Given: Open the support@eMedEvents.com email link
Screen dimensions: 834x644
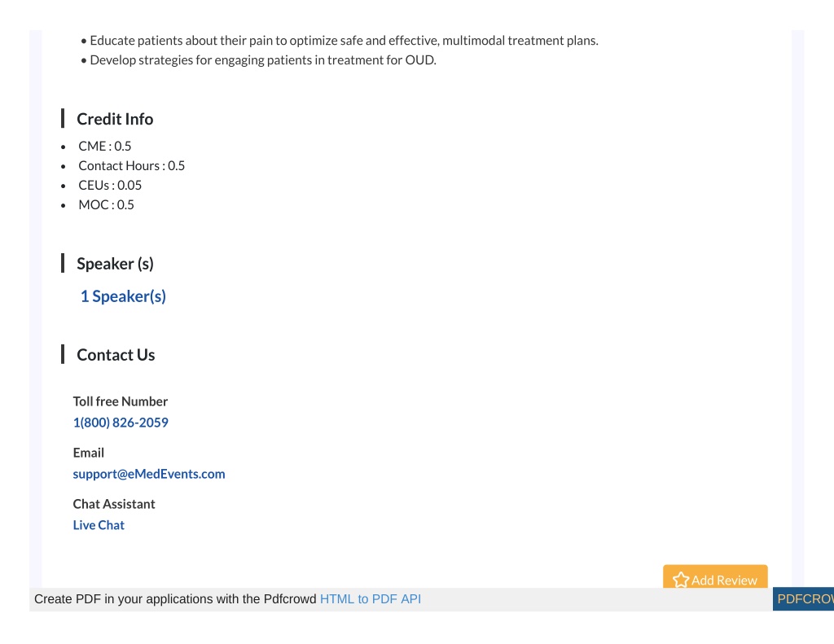Looking at the screenshot, I should [149, 474].
